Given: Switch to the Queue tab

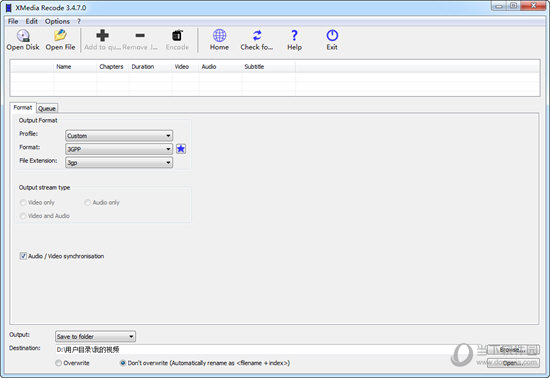Looking at the screenshot, I should [47, 109].
